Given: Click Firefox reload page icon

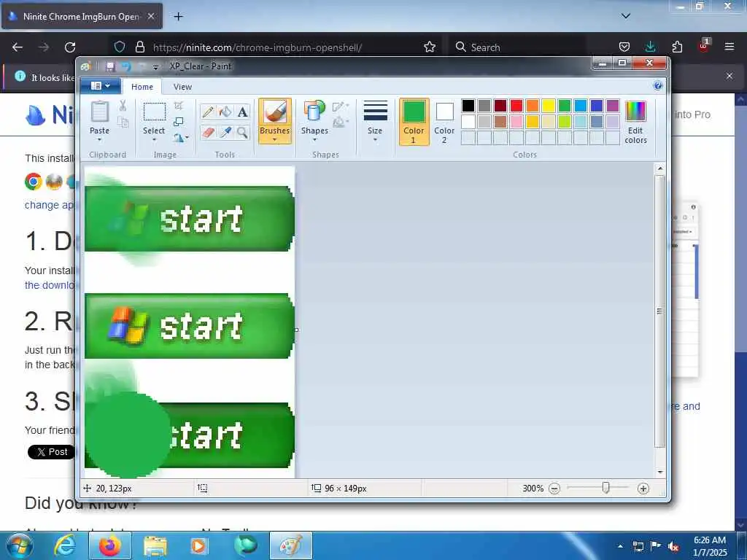Looking at the screenshot, I should [x=70, y=47].
